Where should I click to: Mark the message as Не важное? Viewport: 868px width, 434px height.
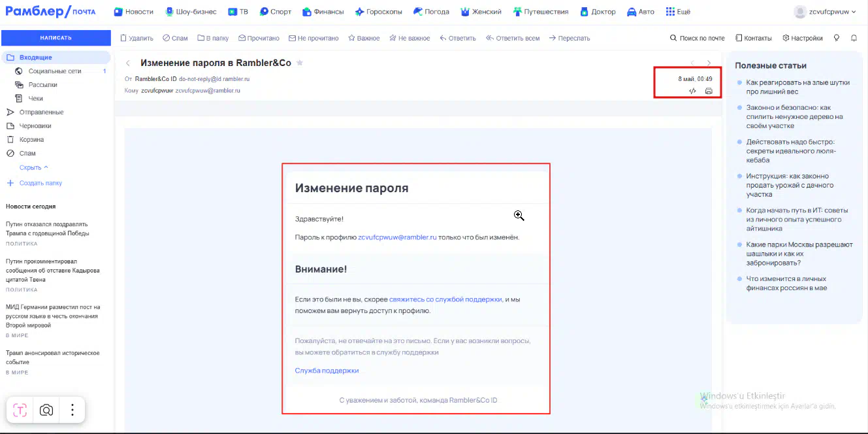[x=410, y=38]
